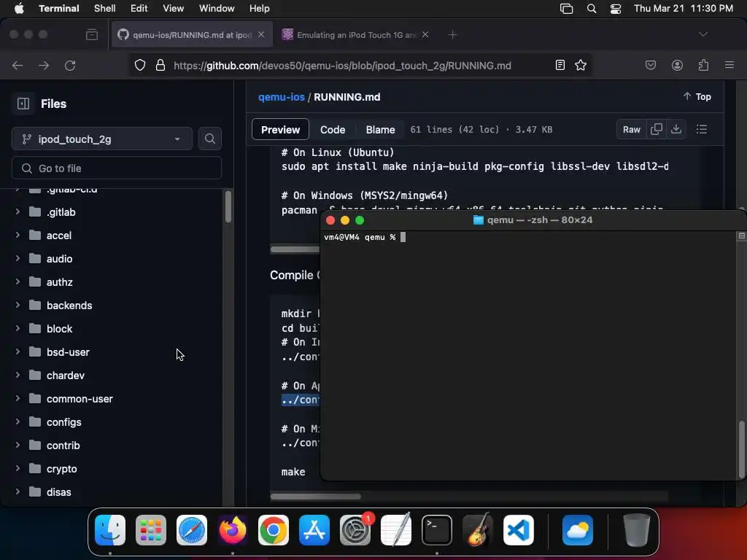The width and height of the screenshot is (747, 560).
Task: Open Finder from the Dock
Action: 110,530
